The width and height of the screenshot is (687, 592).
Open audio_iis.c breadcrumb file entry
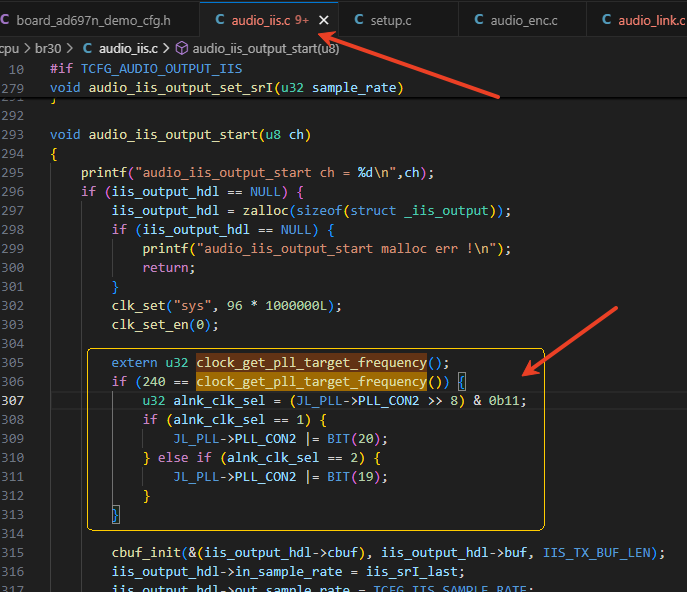tap(128, 48)
